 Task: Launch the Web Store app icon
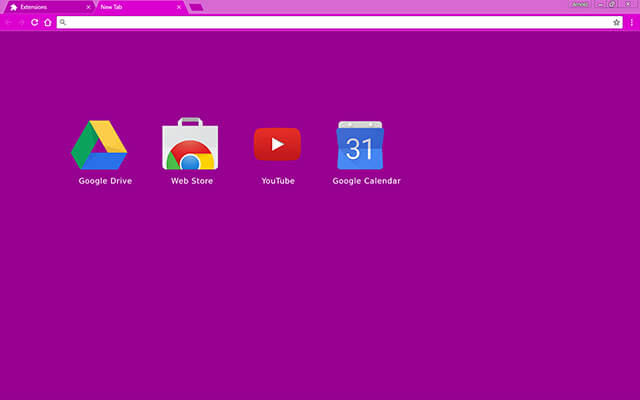(190, 143)
